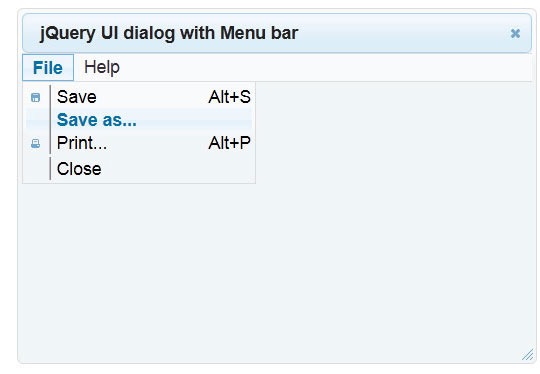Screen dimensions: 540x374
Task: Click the Alt+P shortcut label
Action: click(x=229, y=143)
